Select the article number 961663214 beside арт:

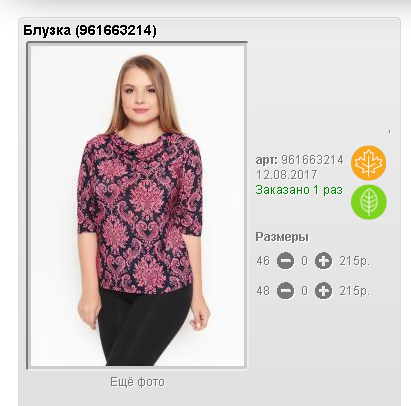(312, 160)
